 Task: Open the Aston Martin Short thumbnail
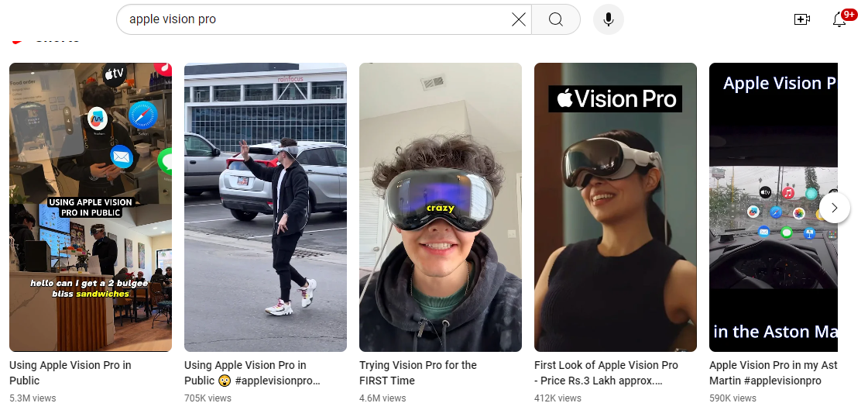pyautogui.click(x=774, y=207)
